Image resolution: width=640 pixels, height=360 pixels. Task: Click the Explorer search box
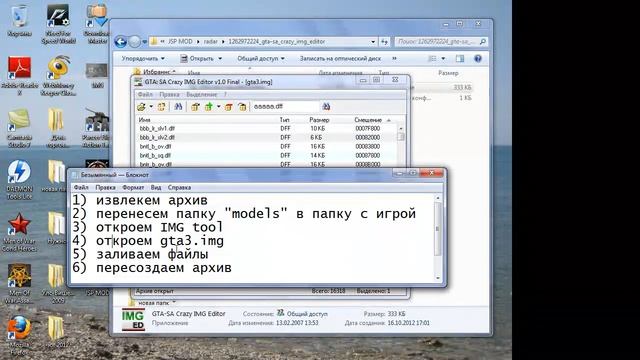coord(441,42)
